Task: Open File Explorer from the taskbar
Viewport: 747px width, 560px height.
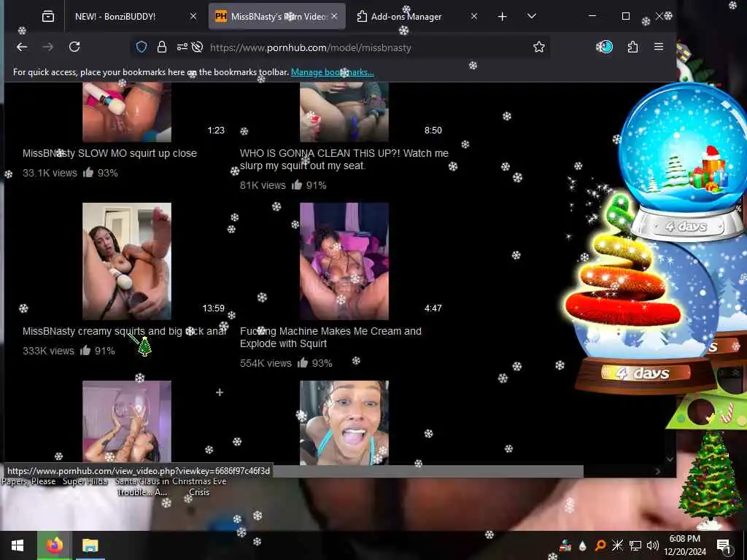Action: click(x=90, y=545)
